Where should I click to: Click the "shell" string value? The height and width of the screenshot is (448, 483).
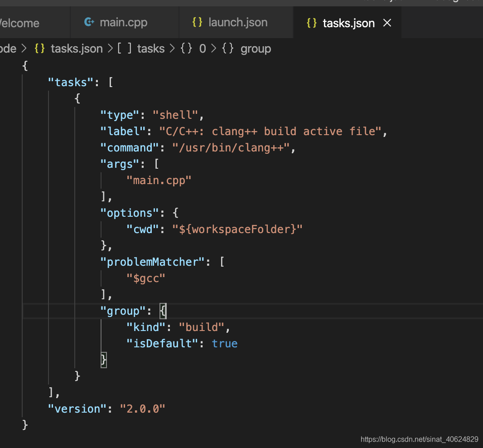[x=176, y=115]
